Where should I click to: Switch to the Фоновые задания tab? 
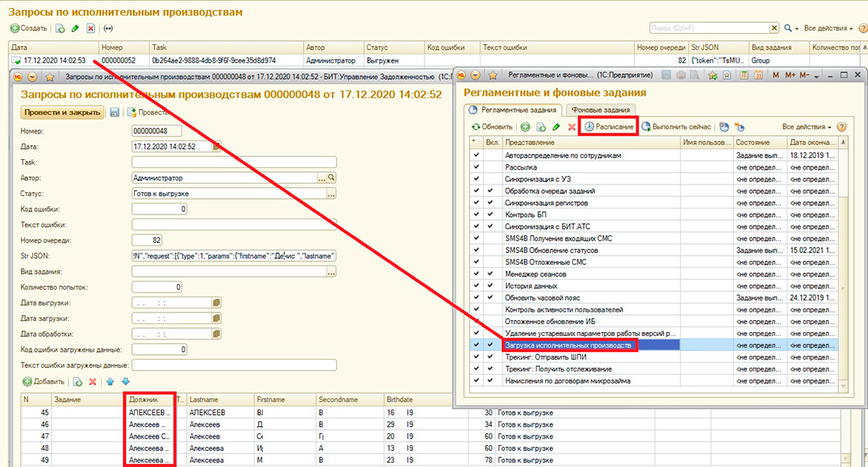[600, 110]
